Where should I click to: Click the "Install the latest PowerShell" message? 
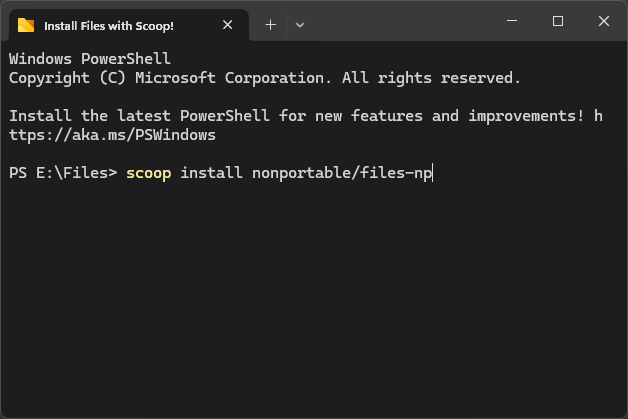point(140,116)
